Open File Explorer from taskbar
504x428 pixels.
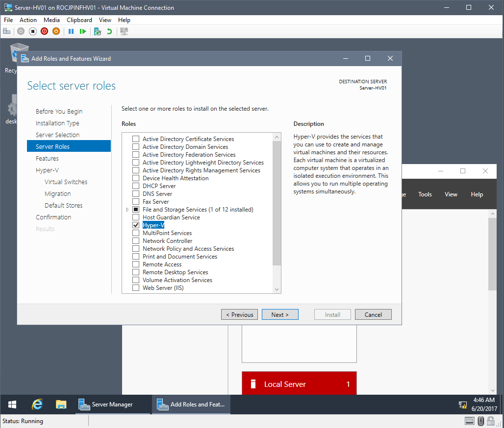point(61,404)
